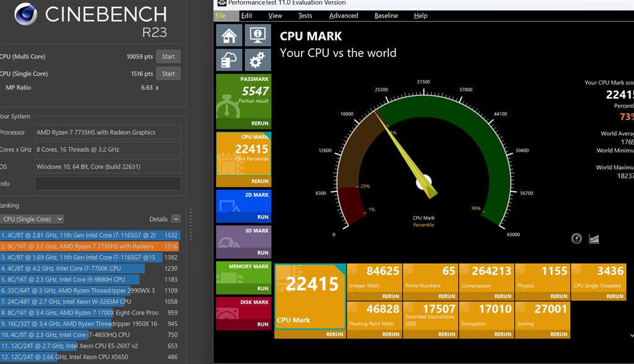
Task: Click the OS field showing Windows 10
Action: (x=108, y=167)
